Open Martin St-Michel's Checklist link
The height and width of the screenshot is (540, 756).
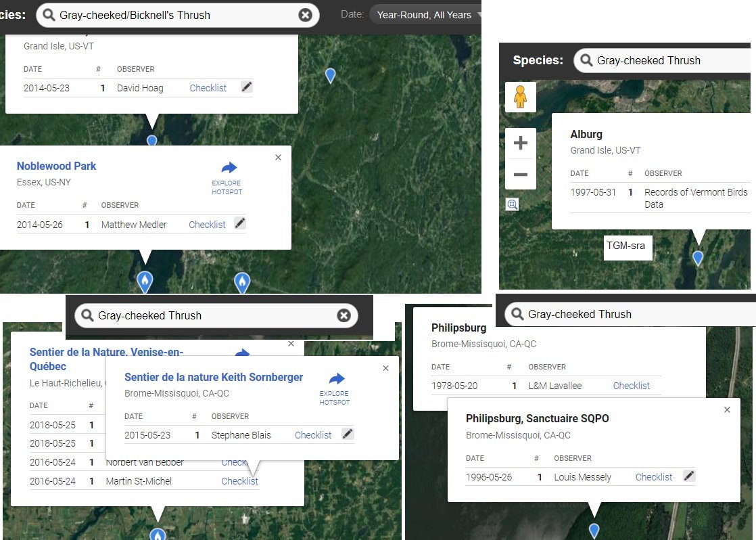click(239, 481)
